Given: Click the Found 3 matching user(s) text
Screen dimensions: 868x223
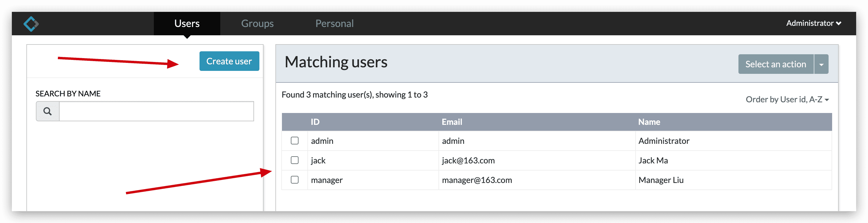Looking at the screenshot, I should [355, 95].
